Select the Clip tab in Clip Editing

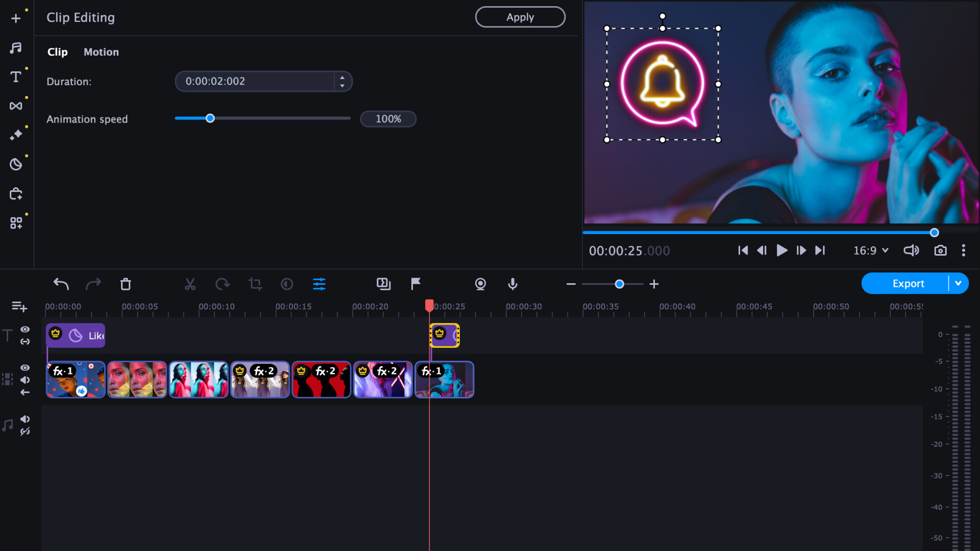[57, 52]
